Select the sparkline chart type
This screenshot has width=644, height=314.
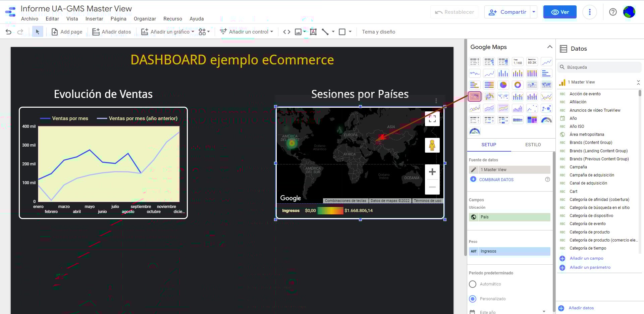pyautogui.click(x=475, y=73)
